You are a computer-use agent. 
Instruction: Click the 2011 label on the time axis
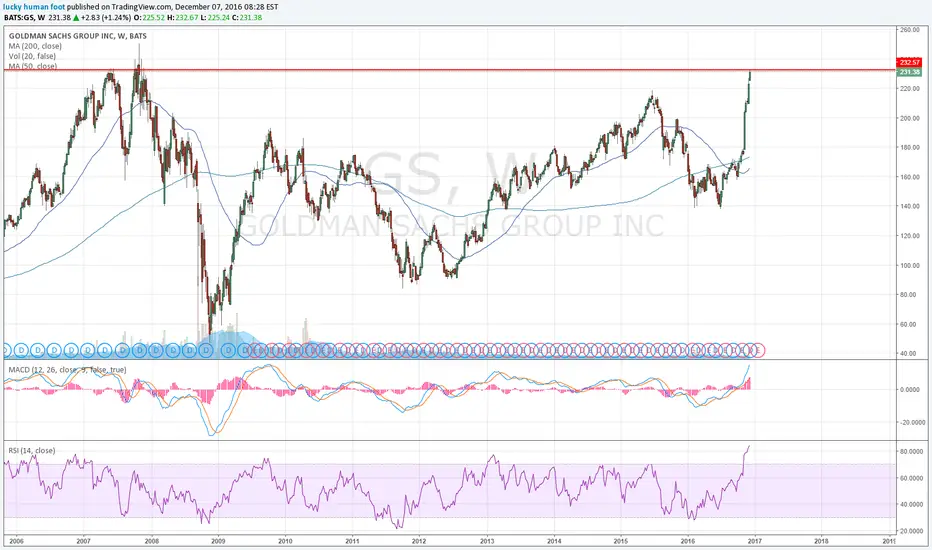pos(352,541)
